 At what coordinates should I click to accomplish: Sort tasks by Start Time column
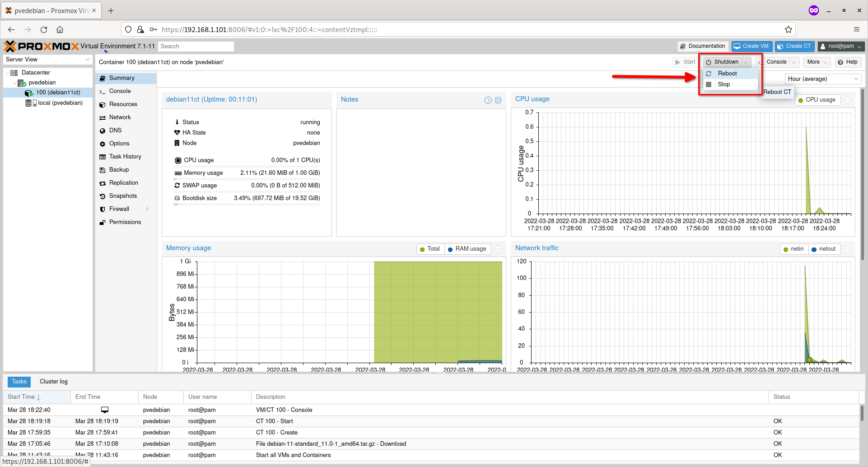(x=36, y=397)
